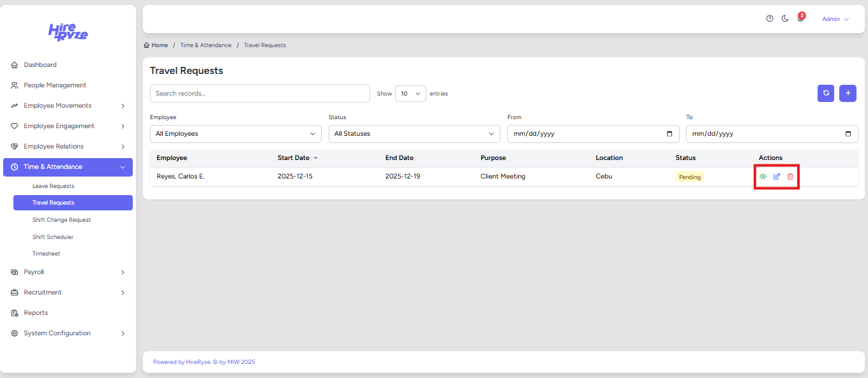The height and width of the screenshot is (378, 868).
Task: Expand the Payroll sidebar menu
Action: (68, 272)
